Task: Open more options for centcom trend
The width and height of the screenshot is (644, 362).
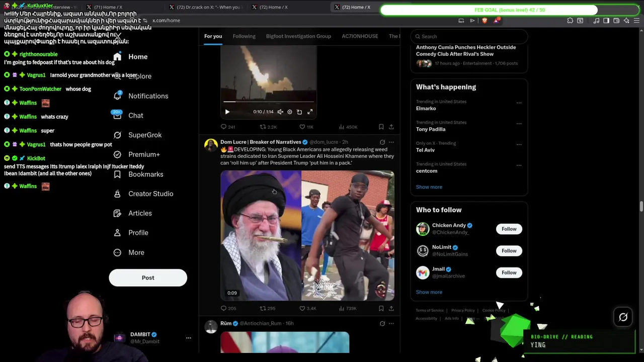Action: [x=519, y=165]
